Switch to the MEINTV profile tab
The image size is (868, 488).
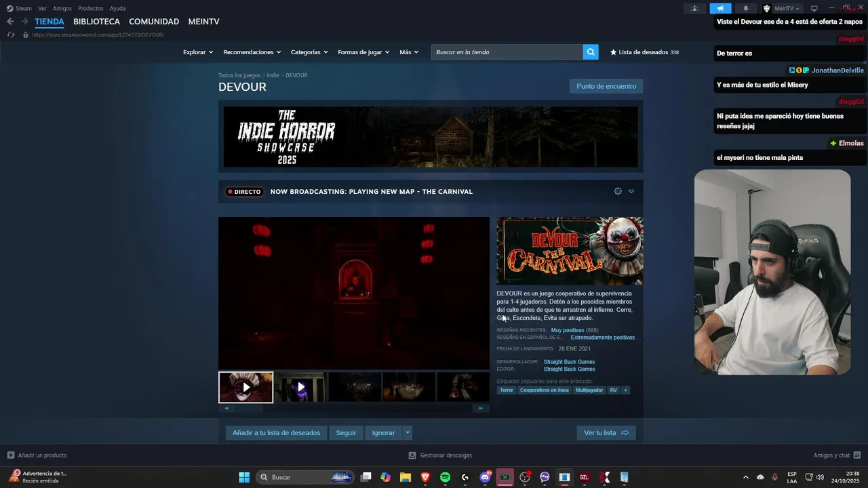click(203, 22)
